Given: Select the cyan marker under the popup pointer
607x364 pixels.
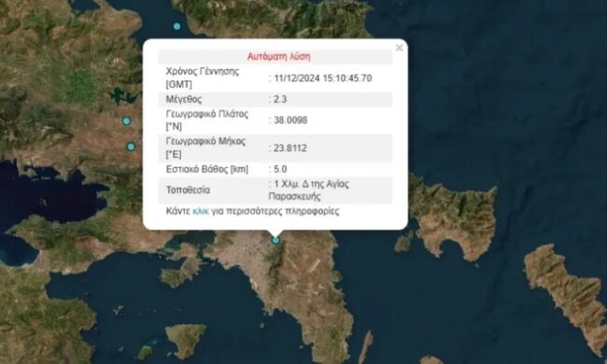Looking at the screenshot, I should point(275,240).
